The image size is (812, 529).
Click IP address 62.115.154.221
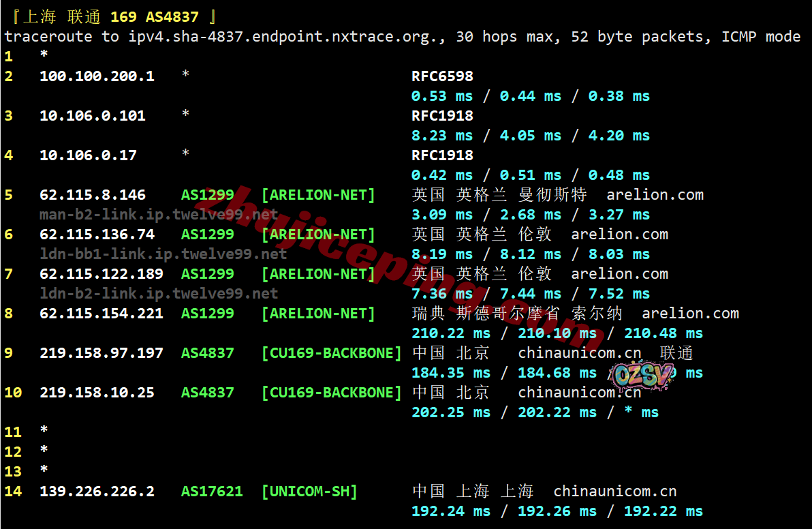pyautogui.click(x=101, y=314)
